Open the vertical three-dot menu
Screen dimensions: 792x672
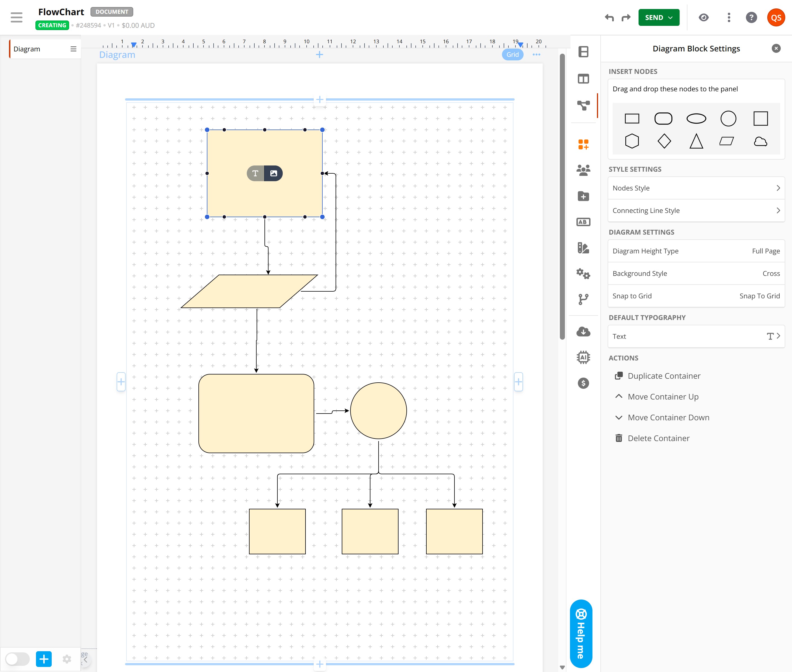tap(729, 17)
